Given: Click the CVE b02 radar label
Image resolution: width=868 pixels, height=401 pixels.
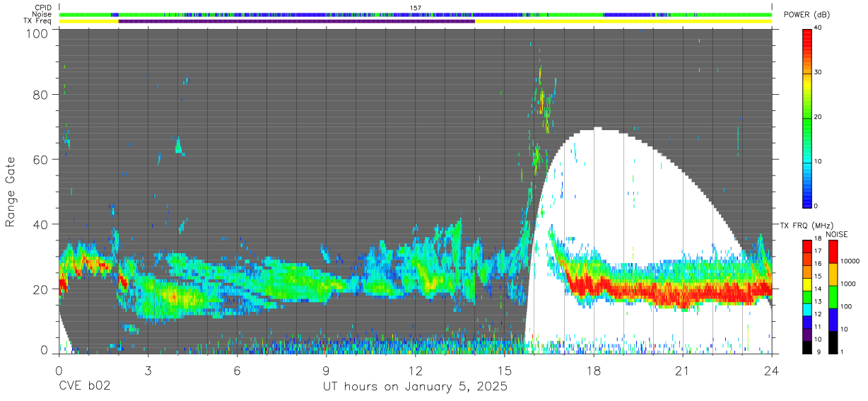Looking at the screenshot, I should tap(84, 387).
